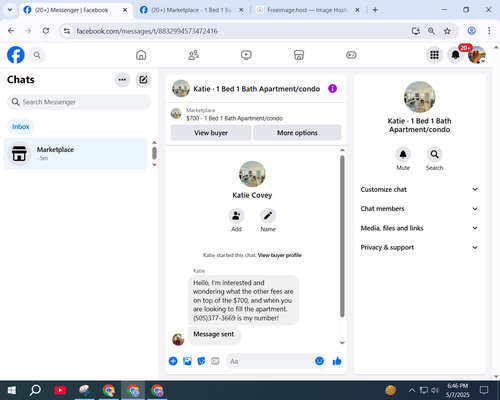Open Windows Start menu

(x=12, y=390)
